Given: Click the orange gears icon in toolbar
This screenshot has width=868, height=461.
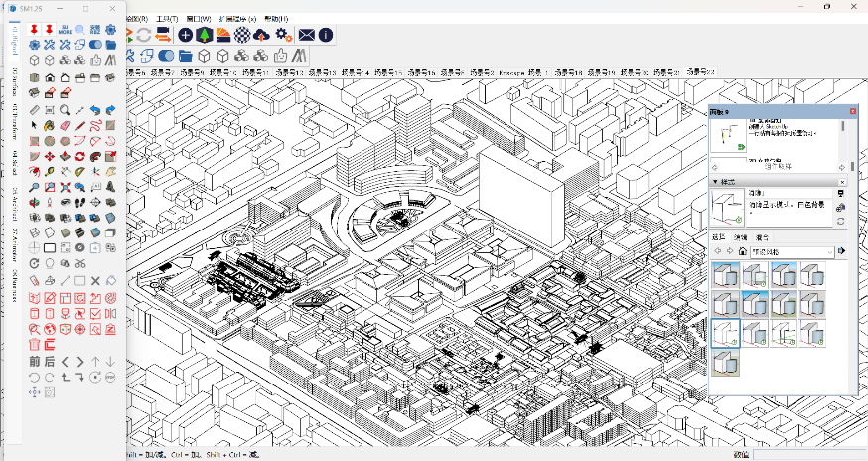Looking at the screenshot, I should click(283, 35).
